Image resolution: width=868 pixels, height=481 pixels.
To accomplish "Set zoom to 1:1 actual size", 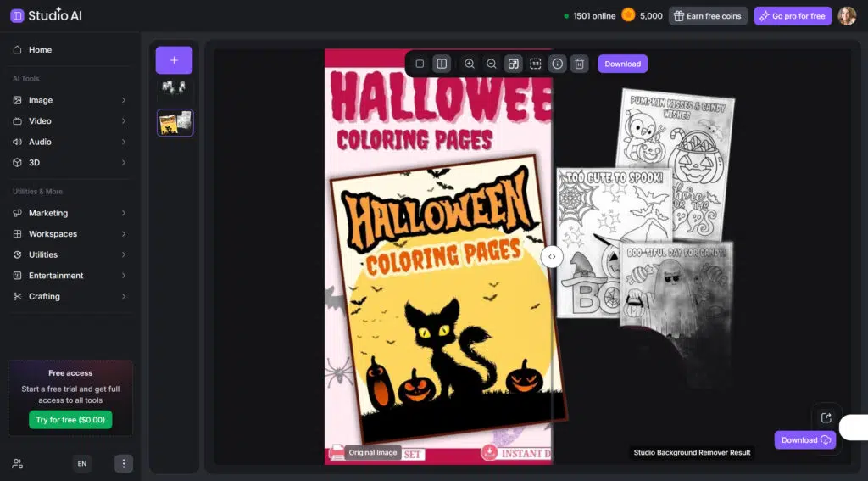I will pos(536,64).
